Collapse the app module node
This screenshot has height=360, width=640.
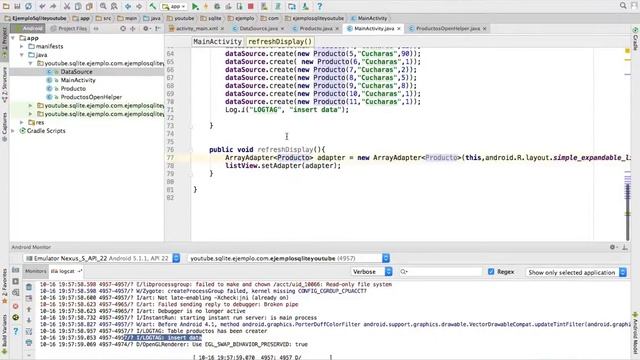pyautogui.click(x=13, y=38)
